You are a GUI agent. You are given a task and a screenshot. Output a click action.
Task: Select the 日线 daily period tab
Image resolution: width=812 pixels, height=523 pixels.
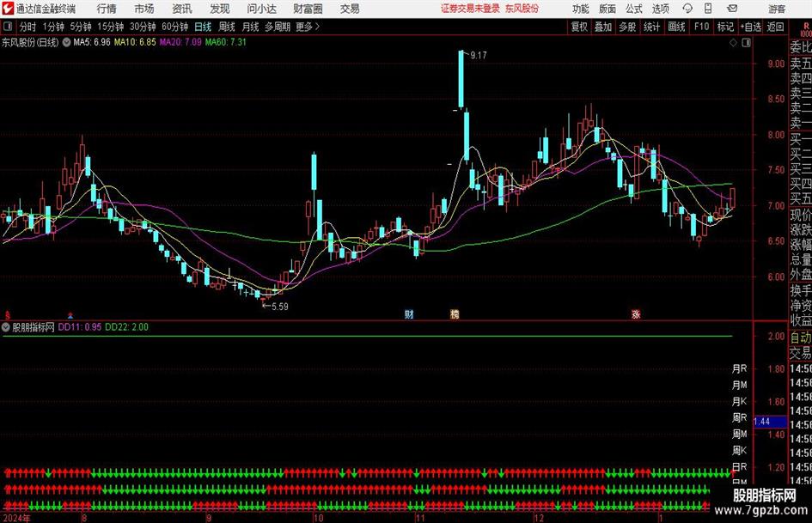pos(203,27)
